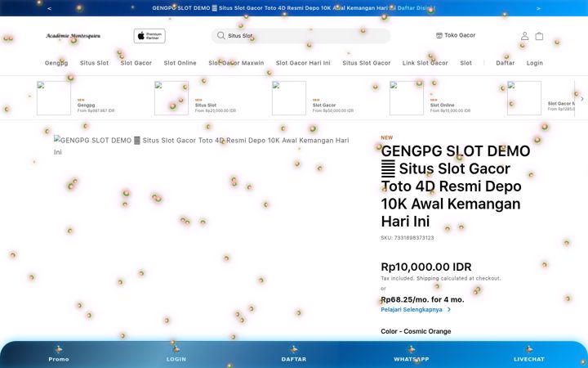Open Gengpg navigation menu item
The width and height of the screenshot is (588, 368).
tap(56, 63)
